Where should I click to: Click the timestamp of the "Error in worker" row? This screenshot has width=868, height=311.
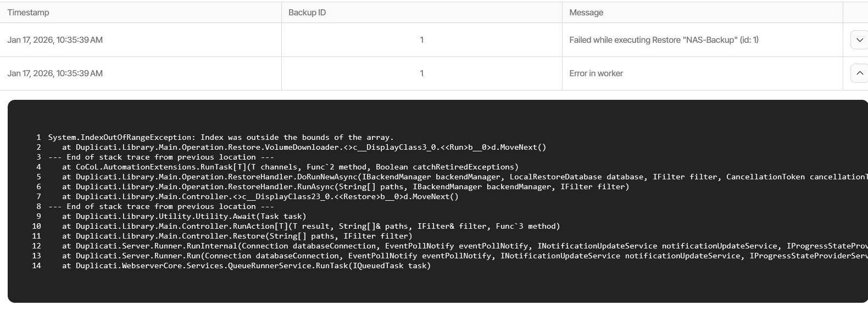tap(55, 73)
